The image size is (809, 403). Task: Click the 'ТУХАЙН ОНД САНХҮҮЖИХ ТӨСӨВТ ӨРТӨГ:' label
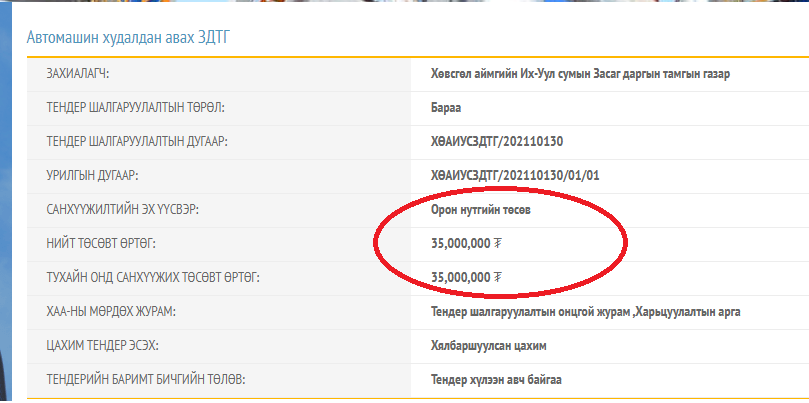pyautogui.click(x=146, y=277)
